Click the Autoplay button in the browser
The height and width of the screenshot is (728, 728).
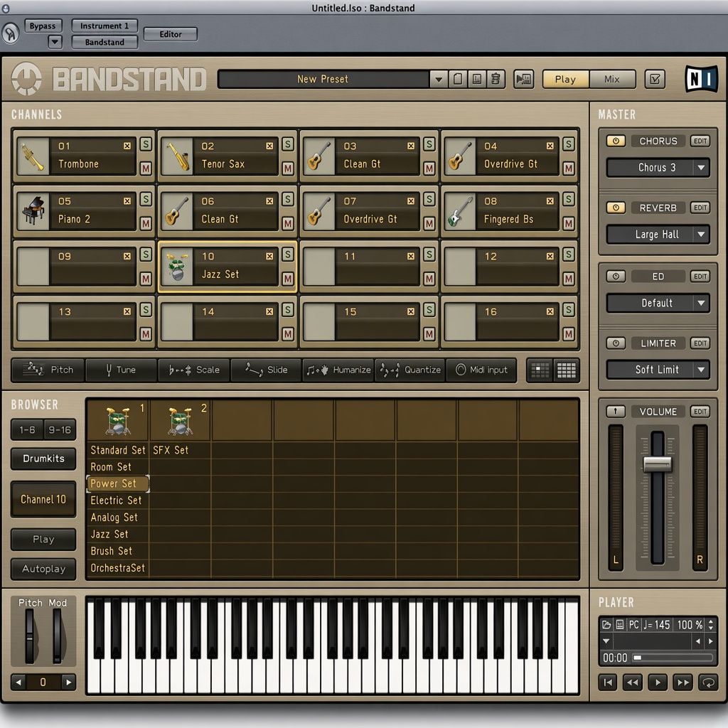43,569
